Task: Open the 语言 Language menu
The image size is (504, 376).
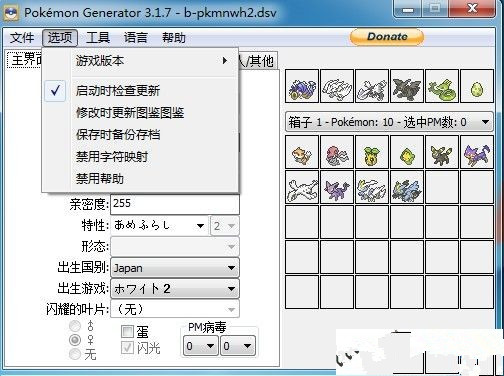Action: [136, 37]
